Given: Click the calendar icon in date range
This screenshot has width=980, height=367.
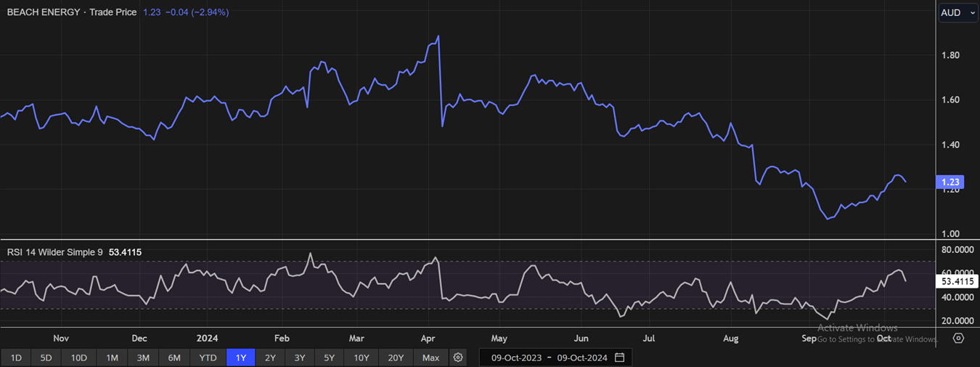Looking at the screenshot, I should click(619, 358).
